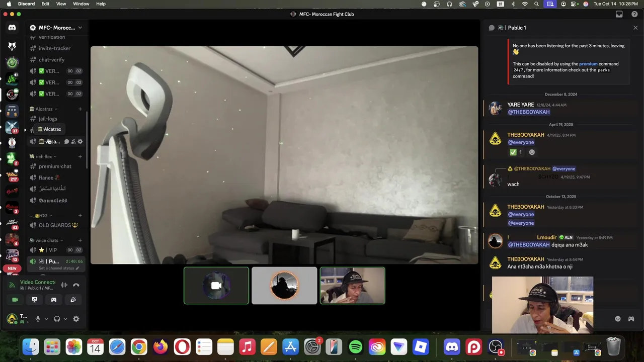This screenshot has width=644, height=362.
Task: Create channel in voice chats category
Action: (80, 240)
